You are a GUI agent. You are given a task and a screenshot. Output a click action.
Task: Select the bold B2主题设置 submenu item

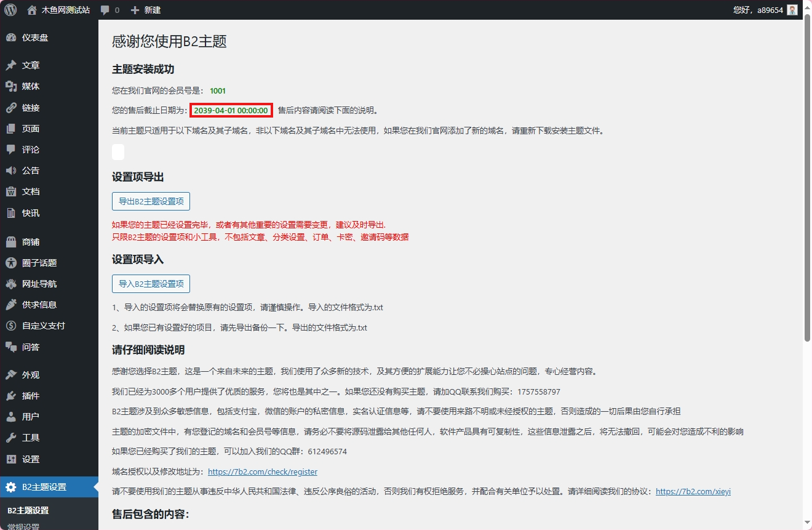(28, 510)
